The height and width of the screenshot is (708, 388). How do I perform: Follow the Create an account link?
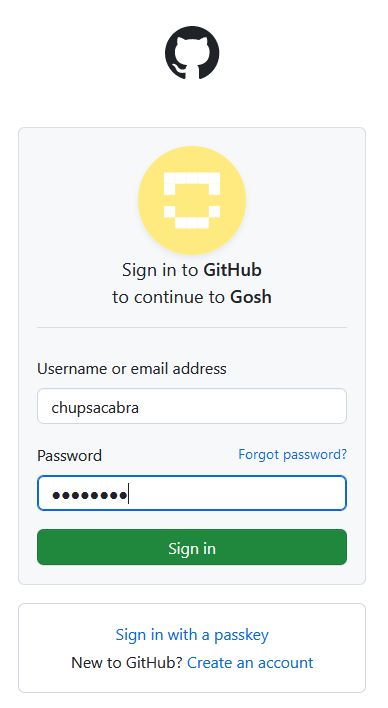tap(250, 662)
